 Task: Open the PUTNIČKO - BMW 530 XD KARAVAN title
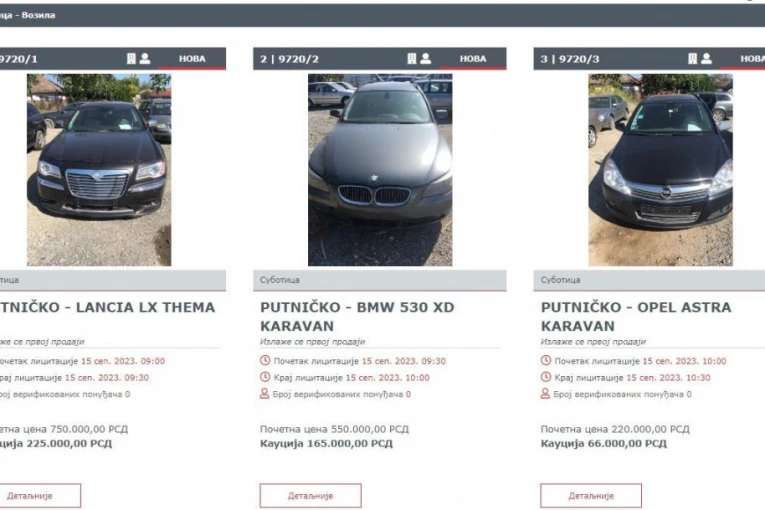pyautogui.click(x=357, y=316)
